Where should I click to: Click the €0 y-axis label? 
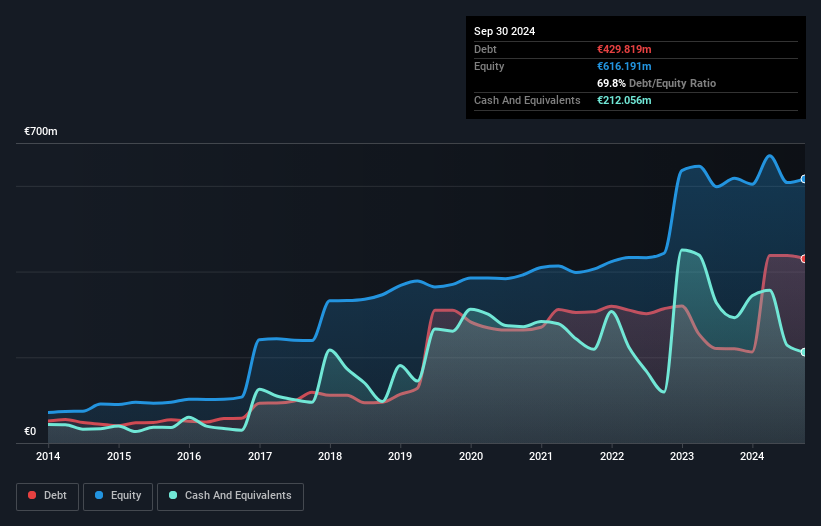click(x=30, y=431)
